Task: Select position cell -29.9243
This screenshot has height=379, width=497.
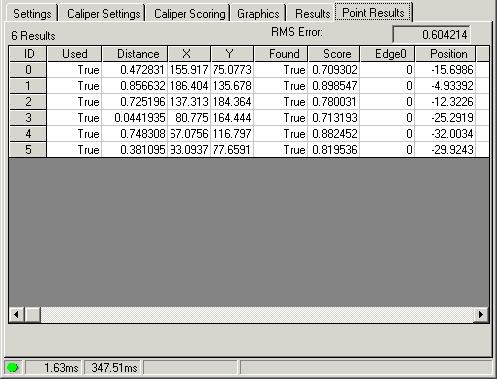Action: tap(445, 150)
